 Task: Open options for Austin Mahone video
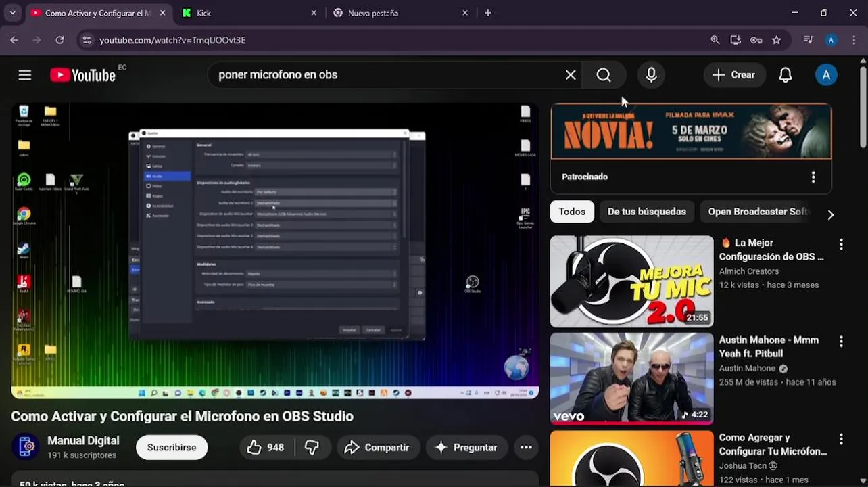(x=841, y=342)
